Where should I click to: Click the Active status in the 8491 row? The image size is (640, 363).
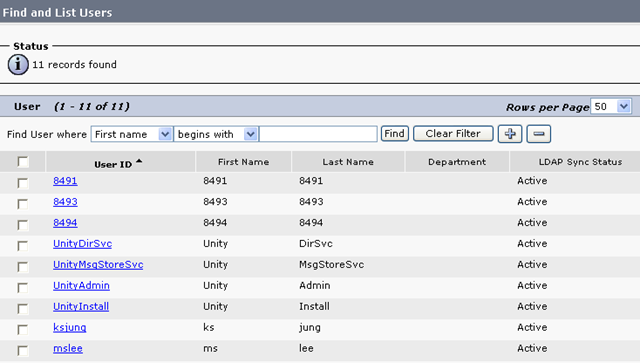point(532,181)
